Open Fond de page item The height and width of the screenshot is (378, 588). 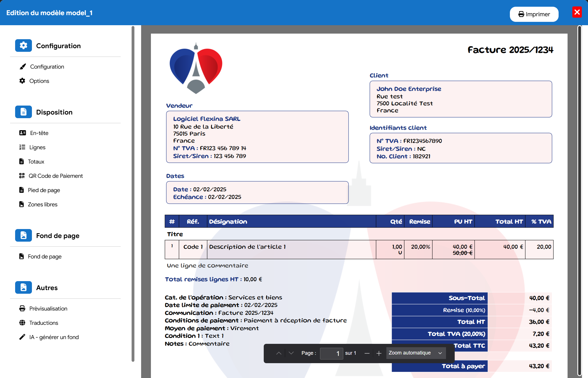pos(45,256)
